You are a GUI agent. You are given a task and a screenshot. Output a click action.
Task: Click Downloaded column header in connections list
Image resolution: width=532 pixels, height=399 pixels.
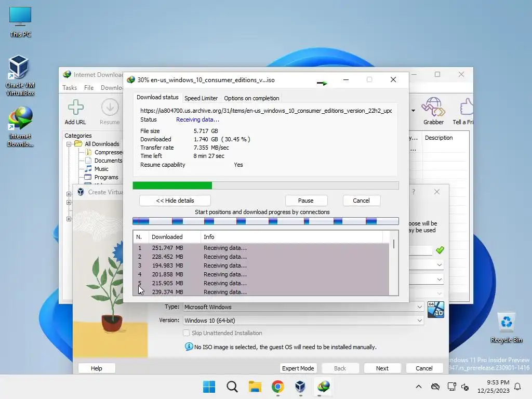click(x=175, y=237)
